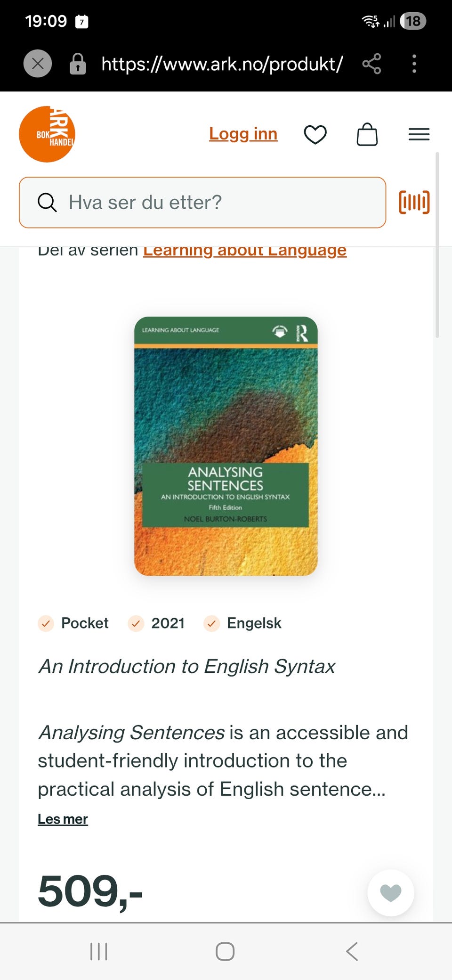The height and width of the screenshot is (980, 452).
Task: Open the wishlist heart icon in header
Action: [x=315, y=135]
